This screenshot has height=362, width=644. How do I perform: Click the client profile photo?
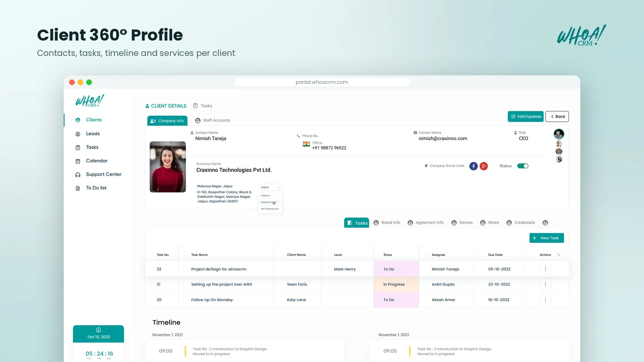[x=168, y=167]
